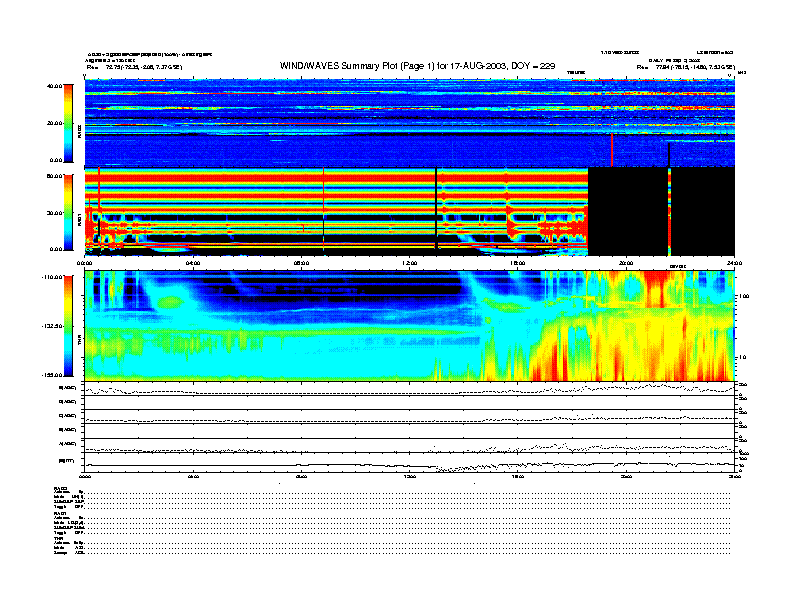Click the -110.00 label on TNR scale

[53, 277]
